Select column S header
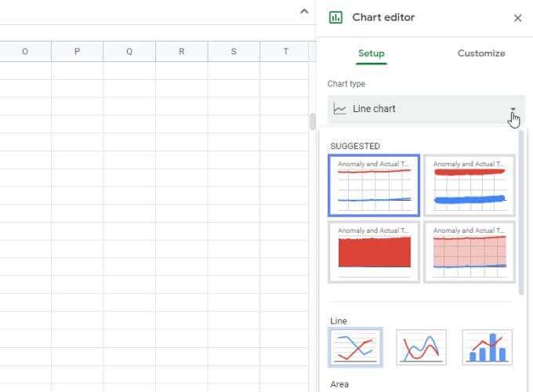Image resolution: width=533 pixels, height=392 pixels. point(234,52)
